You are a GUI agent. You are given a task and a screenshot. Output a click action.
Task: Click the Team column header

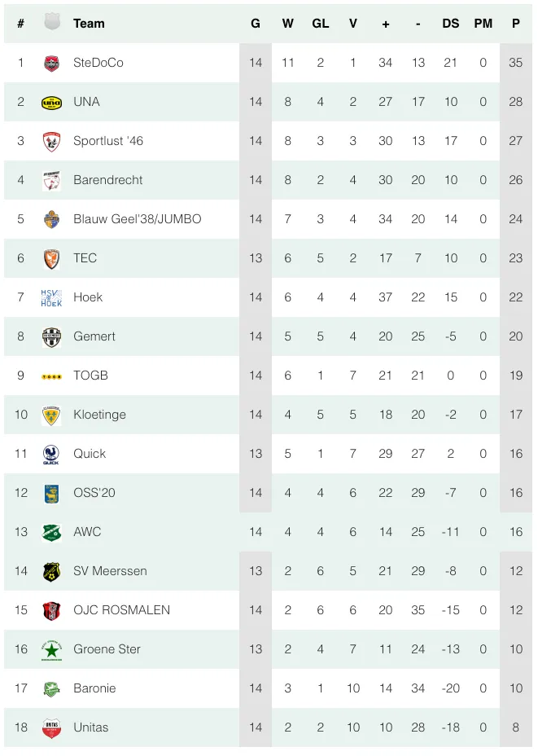(89, 24)
